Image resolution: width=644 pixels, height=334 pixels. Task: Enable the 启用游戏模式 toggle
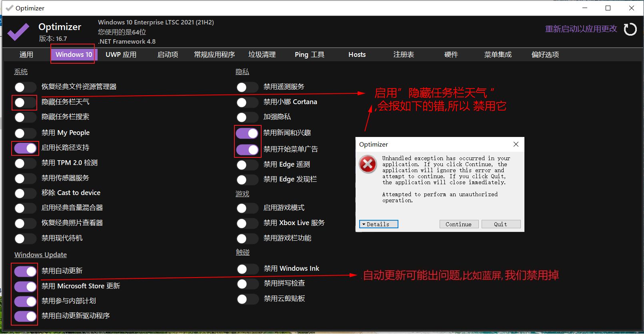point(247,208)
